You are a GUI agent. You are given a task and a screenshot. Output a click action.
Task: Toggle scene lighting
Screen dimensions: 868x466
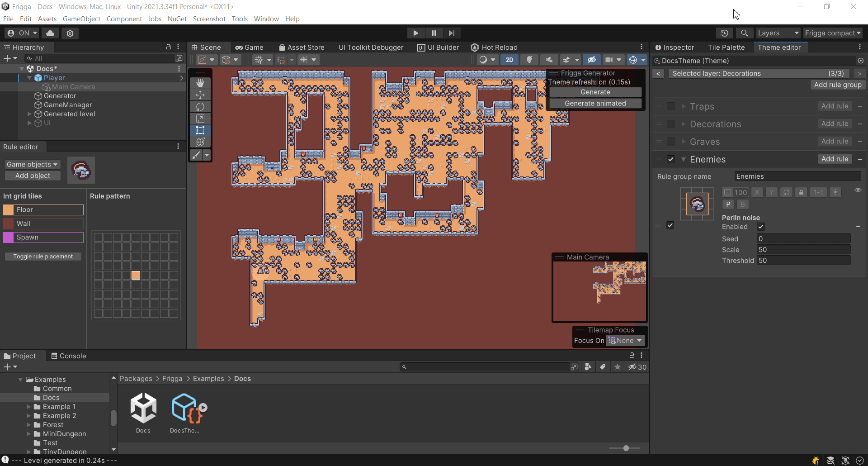(x=529, y=60)
